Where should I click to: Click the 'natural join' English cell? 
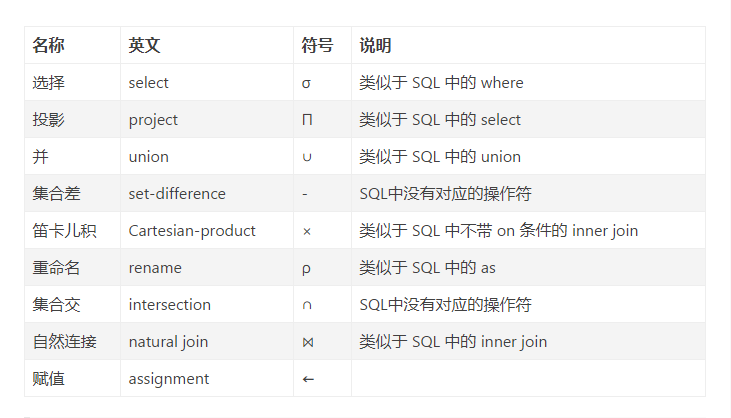(168, 342)
